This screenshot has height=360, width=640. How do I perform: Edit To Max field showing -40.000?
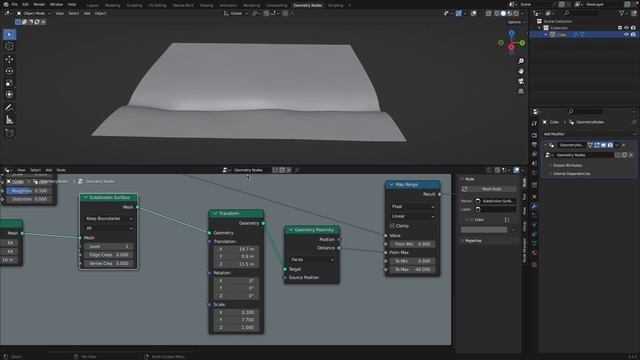tap(412, 269)
